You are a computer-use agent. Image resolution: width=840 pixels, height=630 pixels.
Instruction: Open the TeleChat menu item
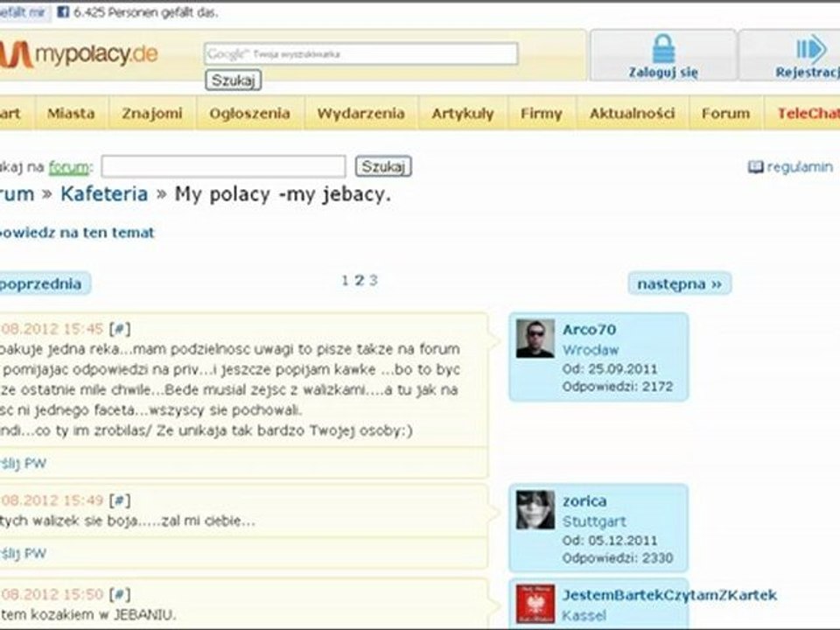pyautogui.click(x=802, y=114)
